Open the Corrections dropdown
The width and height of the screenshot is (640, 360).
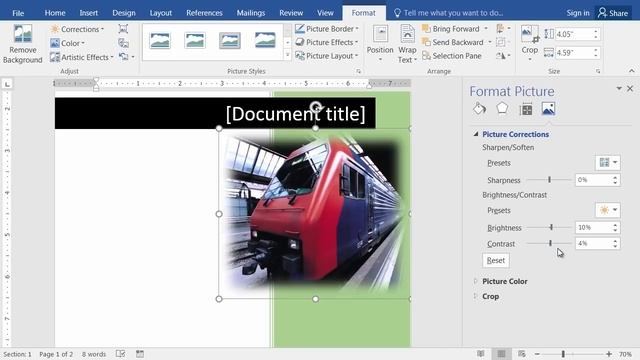[x=77, y=29]
